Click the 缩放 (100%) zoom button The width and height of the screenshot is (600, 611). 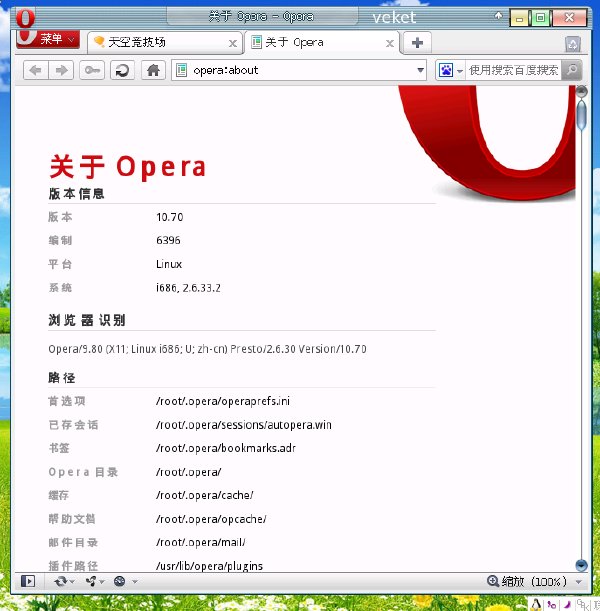(x=527, y=581)
